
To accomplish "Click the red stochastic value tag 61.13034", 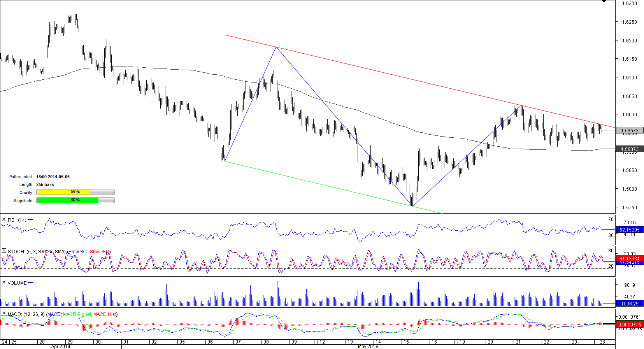I will 629,258.
